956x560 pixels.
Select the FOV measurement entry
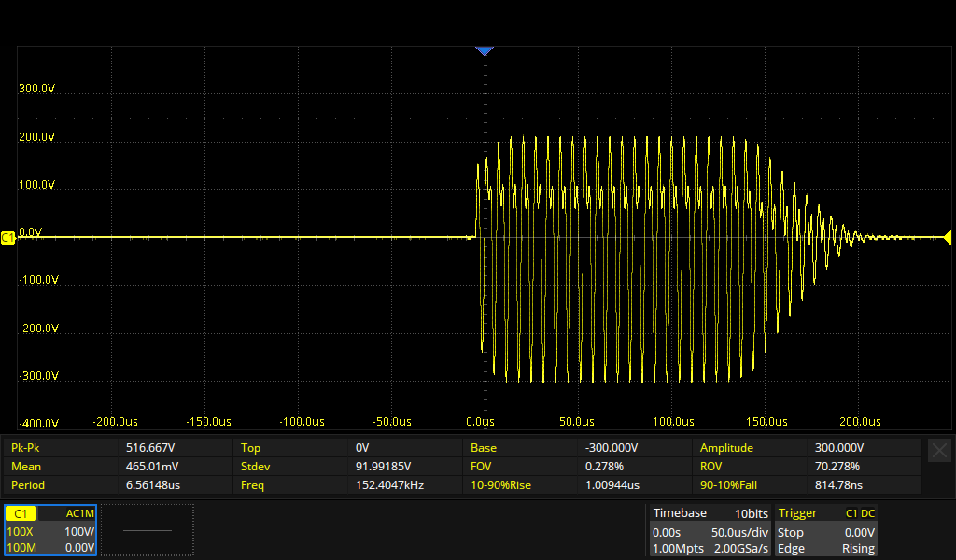coord(523,467)
